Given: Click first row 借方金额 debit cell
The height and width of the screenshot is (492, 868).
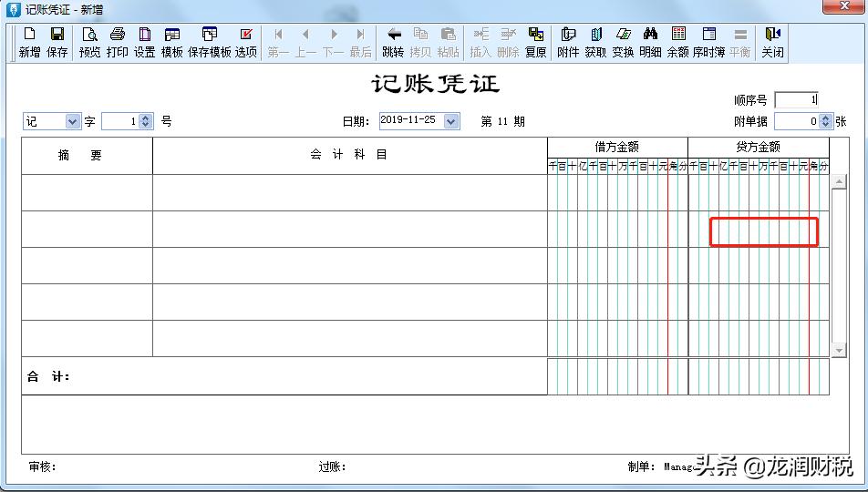Looking at the screenshot, I should point(618,192).
